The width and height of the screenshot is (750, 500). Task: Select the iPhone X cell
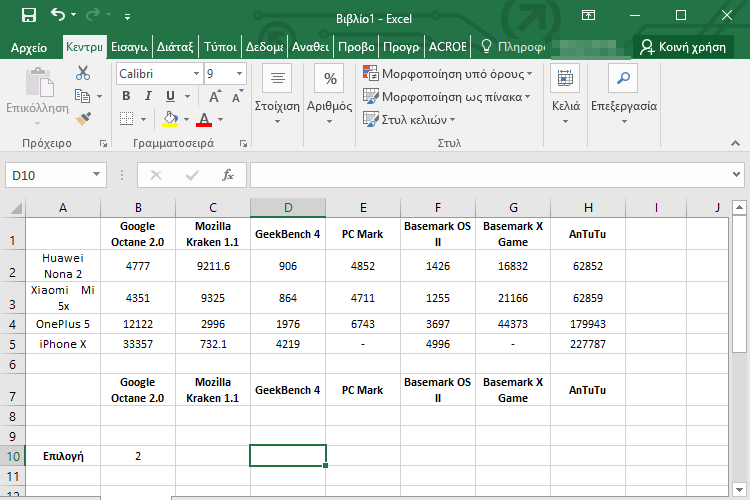coord(63,344)
